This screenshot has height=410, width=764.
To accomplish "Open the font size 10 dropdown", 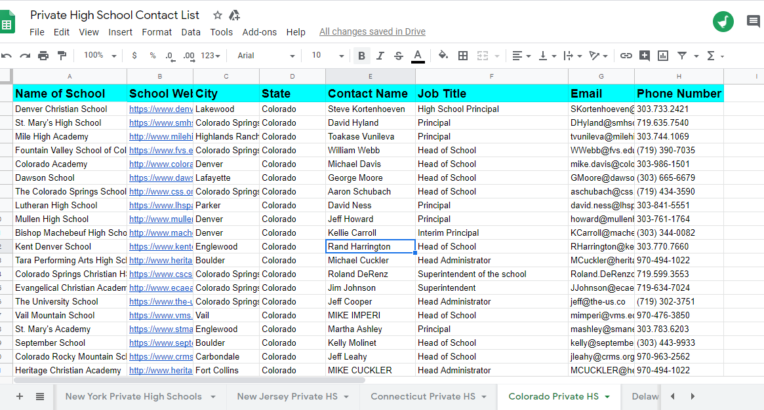I will 327,56.
